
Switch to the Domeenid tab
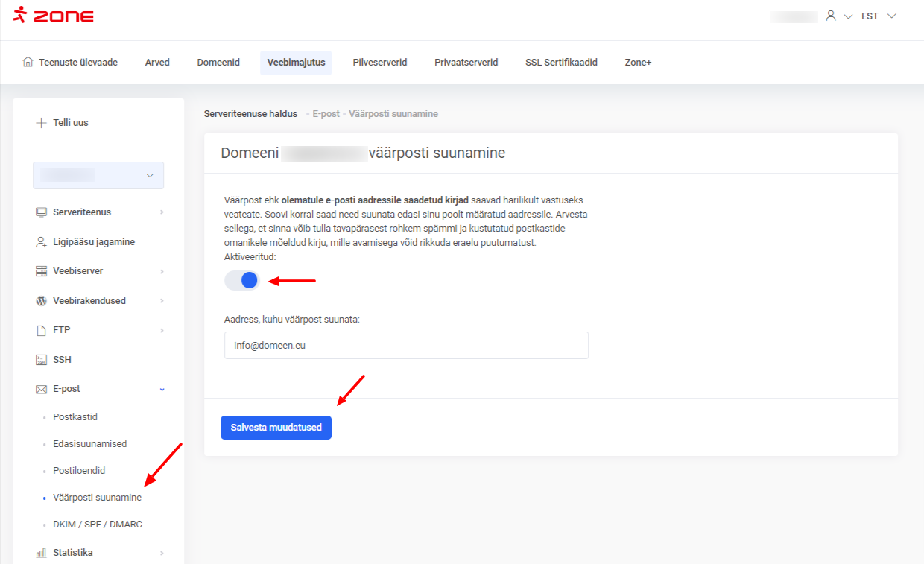coord(218,63)
